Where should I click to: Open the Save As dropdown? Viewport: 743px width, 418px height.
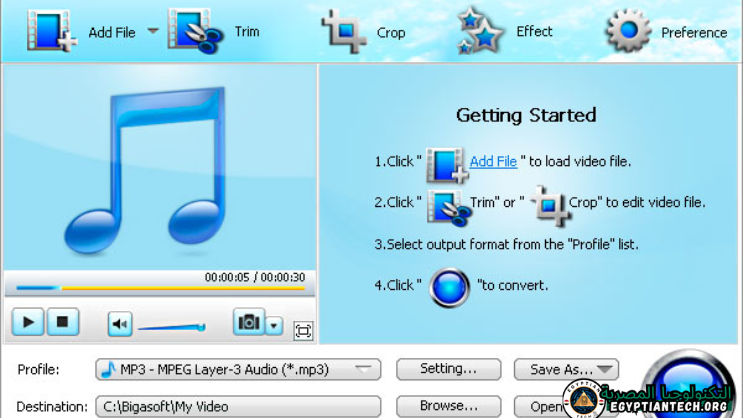[566, 370]
